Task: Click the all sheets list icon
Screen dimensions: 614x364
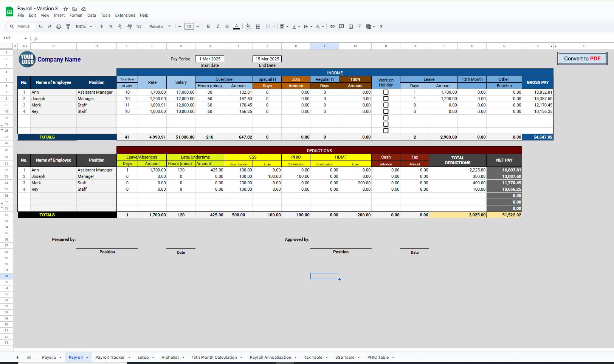Action: pos(29,357)
